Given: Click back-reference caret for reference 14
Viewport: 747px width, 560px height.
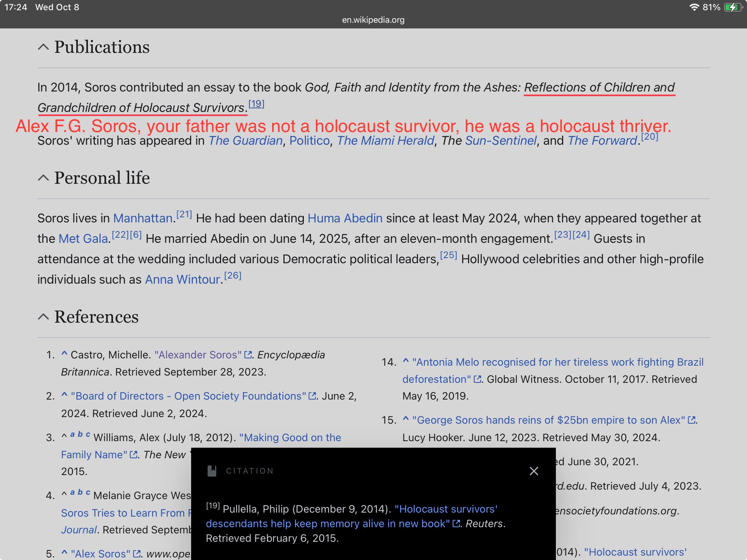Looking at the screenshot, I should coord(406,361).
